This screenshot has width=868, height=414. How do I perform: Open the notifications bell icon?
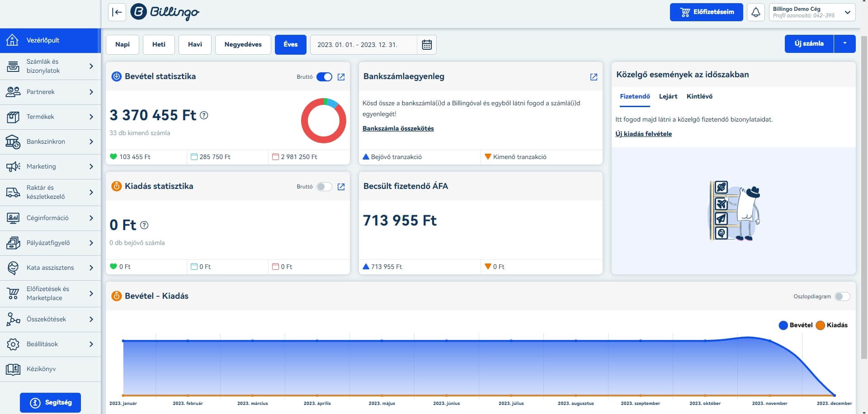(755, 12)
